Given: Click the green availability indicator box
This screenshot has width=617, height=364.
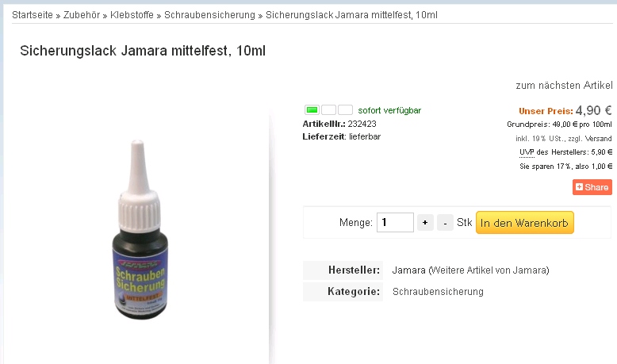Looking at the screenshot, I should coord(312,109).
